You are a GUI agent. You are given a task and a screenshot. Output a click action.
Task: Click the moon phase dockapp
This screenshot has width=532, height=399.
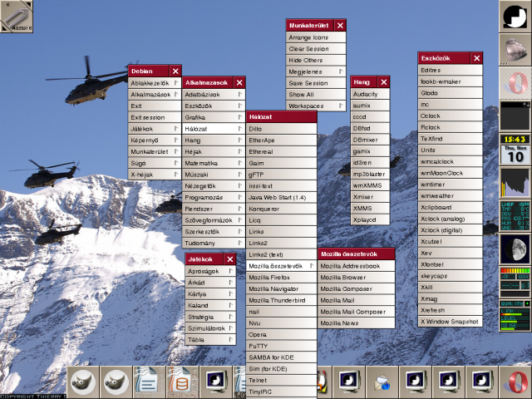(515, 249)
